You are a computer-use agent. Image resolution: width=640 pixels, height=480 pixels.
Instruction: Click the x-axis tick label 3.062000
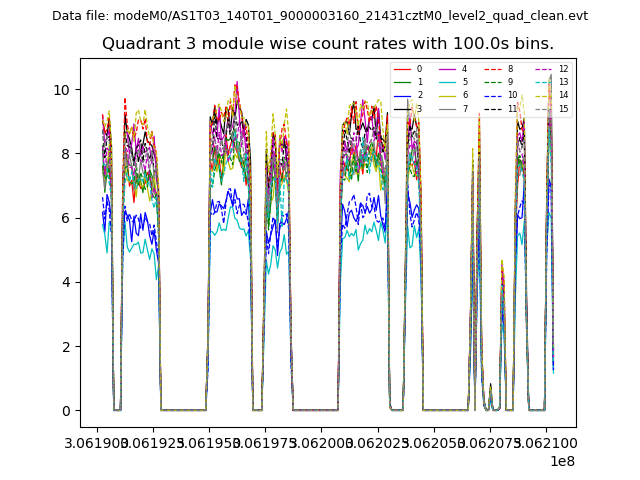click(x=321, y=443)
